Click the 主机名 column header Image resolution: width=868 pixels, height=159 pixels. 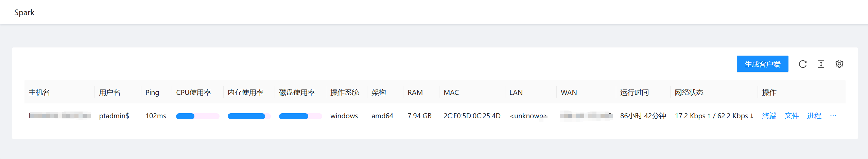39,93
